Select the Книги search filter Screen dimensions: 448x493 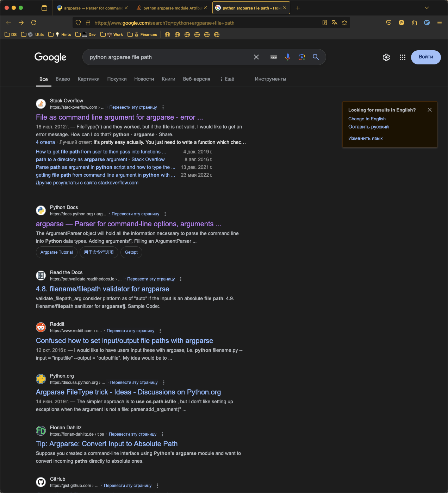168,79
